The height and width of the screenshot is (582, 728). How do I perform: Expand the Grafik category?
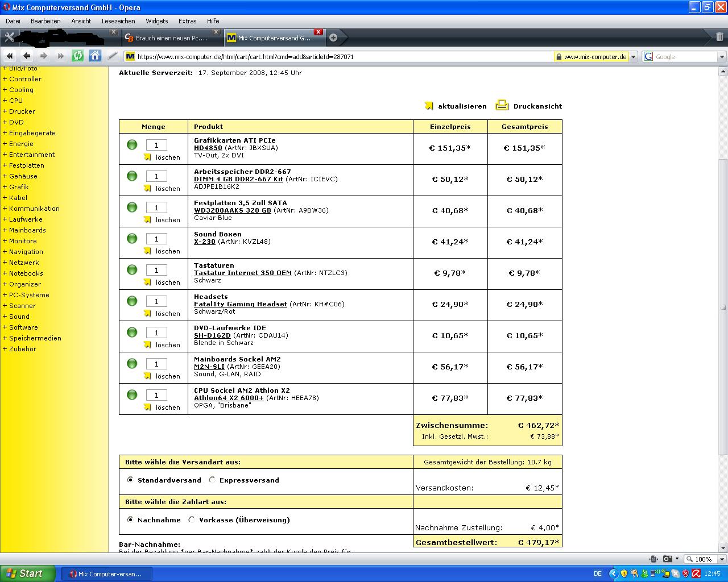pyautogui.click(x=15, y=187)
